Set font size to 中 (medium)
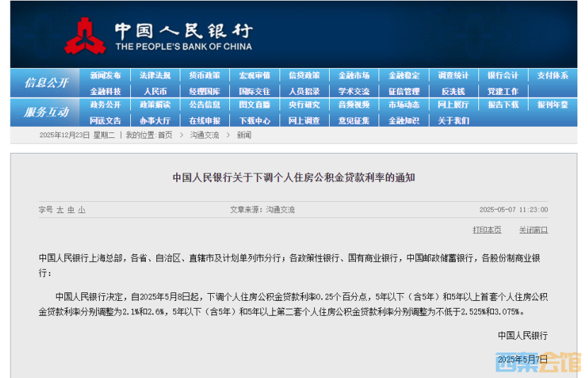 tap(71, 210)
